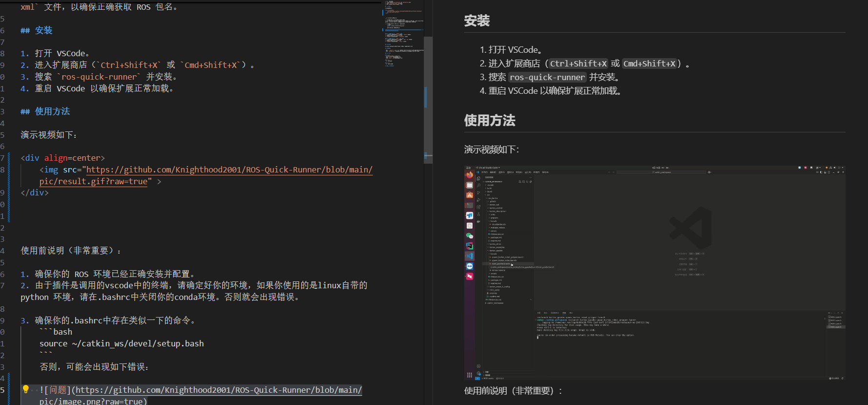The height and width of the screenshot is (405, 868).
Task: Click '演示视频如下:' in the preview pane
Action: pos(492,149)
